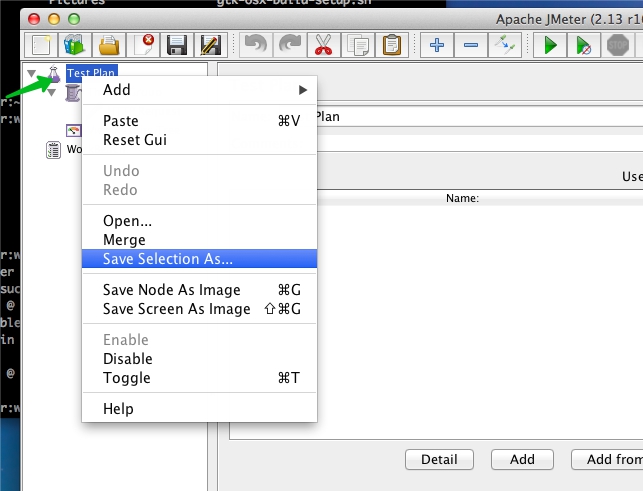643x491 pixels.
Task: Click the Stop test toolbar icon
Action: (618, 45)
